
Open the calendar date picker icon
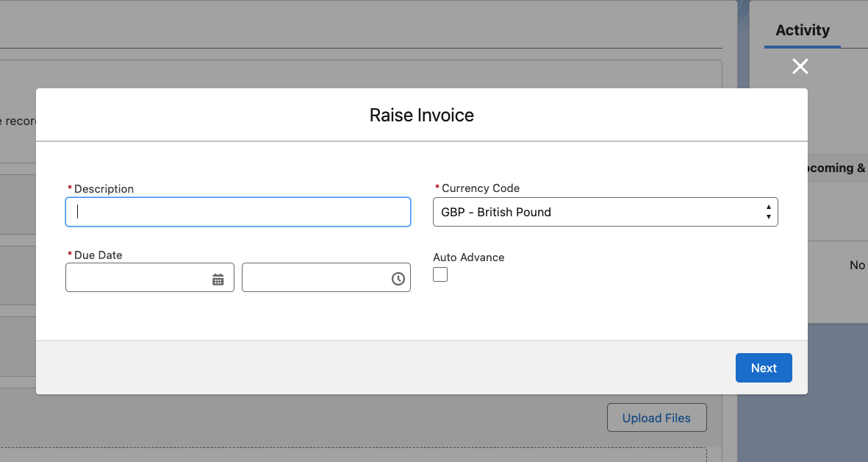pyautogui.click(x=218, y=279)
